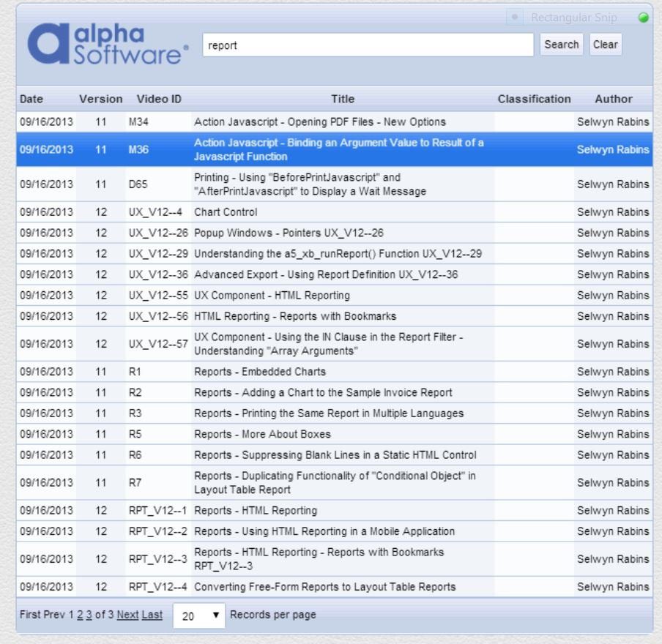This screenshot has width=662, height=644.
Task: Click the Rectangular Snip icon
Action: click(x=515, y=18)
